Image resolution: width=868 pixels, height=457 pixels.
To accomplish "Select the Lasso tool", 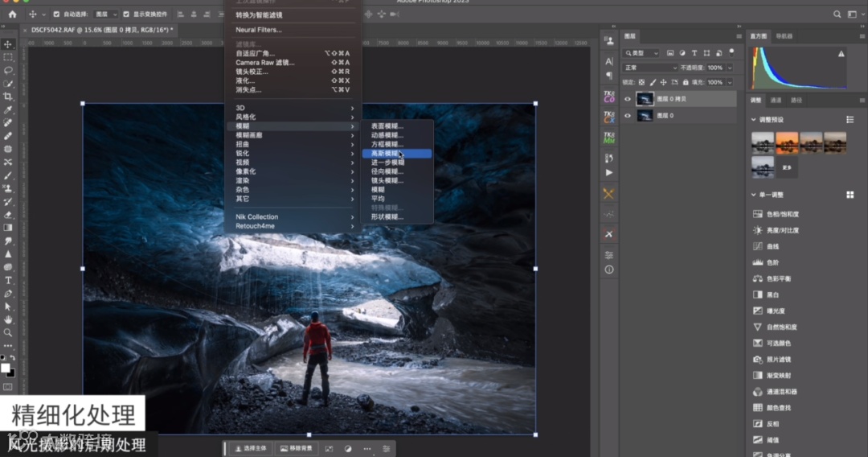I will 8,70.
